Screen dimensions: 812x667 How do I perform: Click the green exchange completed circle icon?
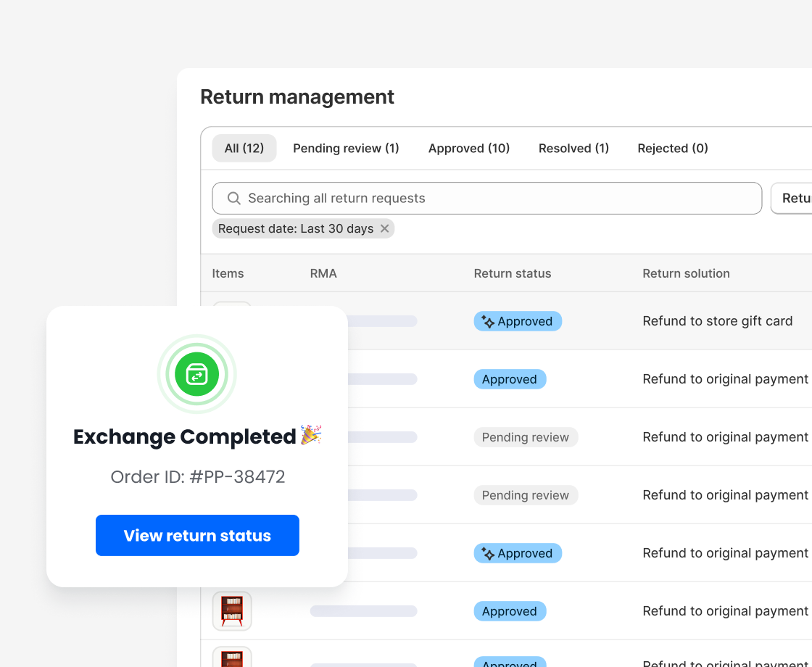tap(197, 374)
